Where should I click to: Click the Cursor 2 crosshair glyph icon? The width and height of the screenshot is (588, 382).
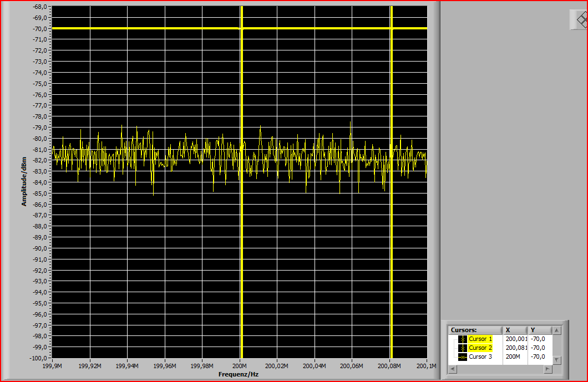click(x=463, y=348)
